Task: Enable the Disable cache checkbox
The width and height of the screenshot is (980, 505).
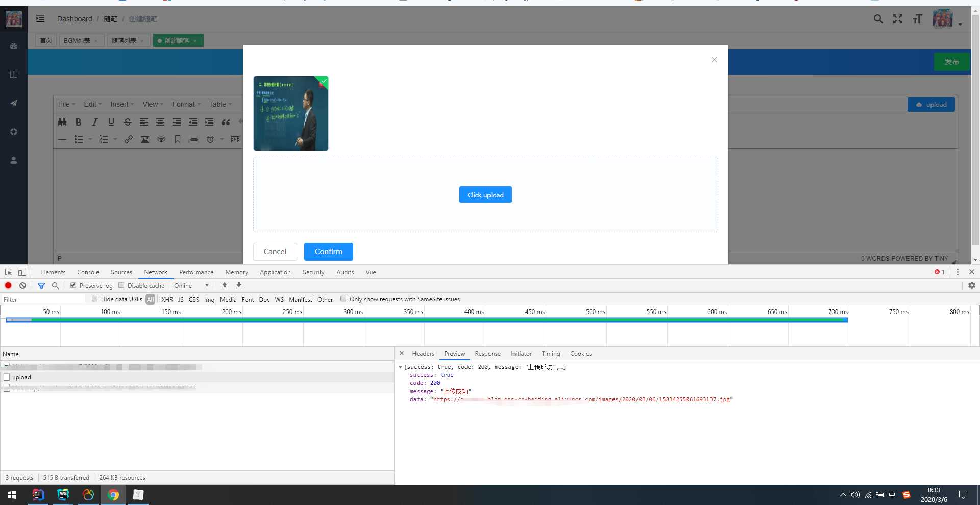Action: point(121,285)
